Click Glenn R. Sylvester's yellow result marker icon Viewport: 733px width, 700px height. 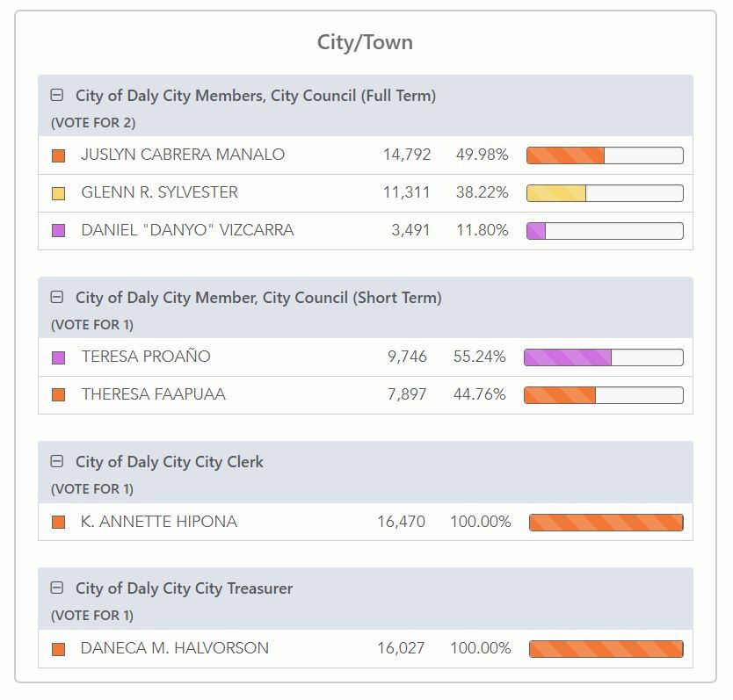coord(60,192)
